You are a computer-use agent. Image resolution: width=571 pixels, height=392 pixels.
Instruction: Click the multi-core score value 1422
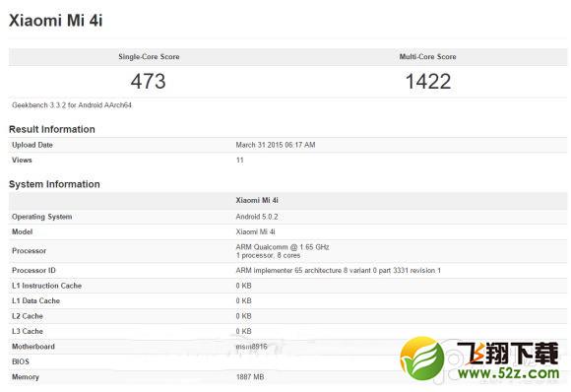coord(428,81)
